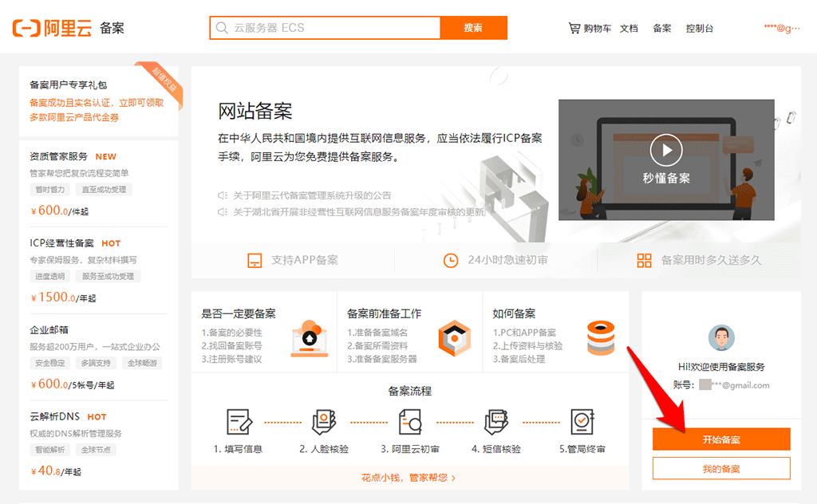
Task: Open 文档 in the top navigation
Action: [x=629, y=28]
